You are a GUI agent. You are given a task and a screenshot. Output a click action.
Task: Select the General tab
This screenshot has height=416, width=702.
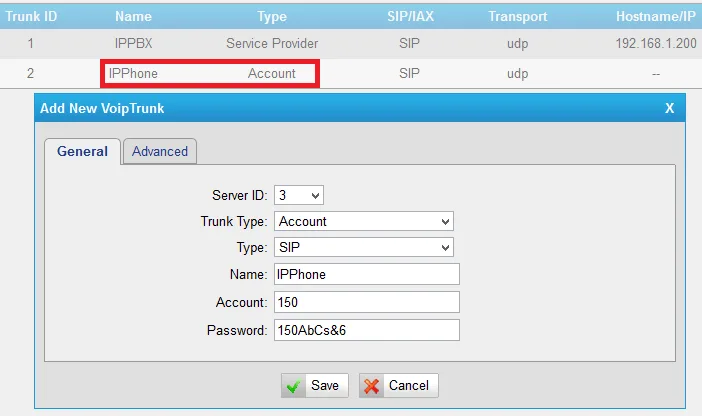pyautogui.click(x=82, y=151)
